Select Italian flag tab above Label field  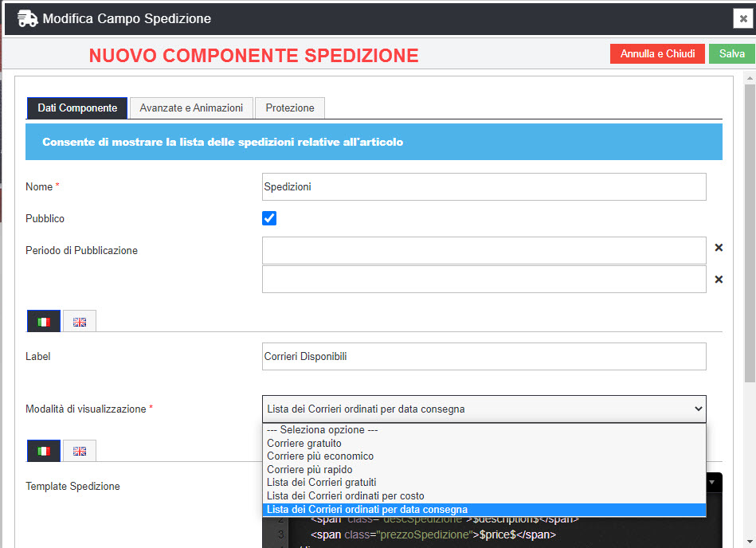(x=44, y=322)
